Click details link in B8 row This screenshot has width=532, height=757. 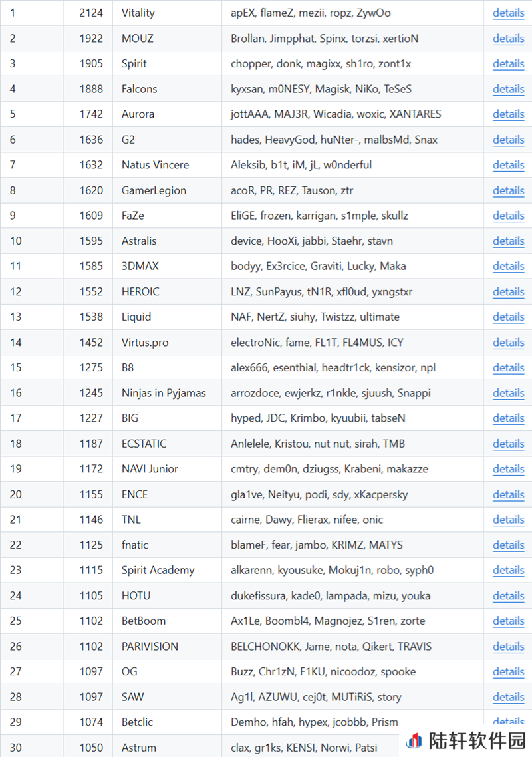coord(508,368)
